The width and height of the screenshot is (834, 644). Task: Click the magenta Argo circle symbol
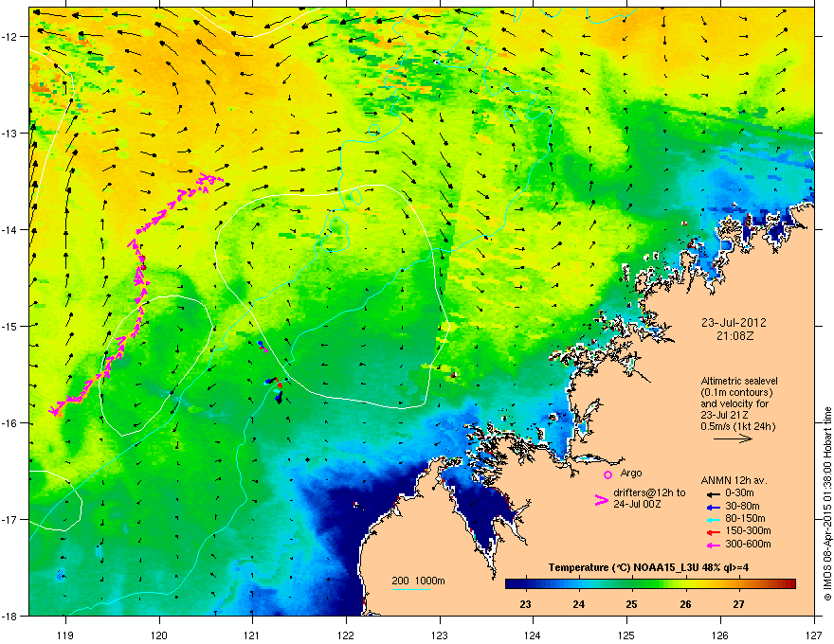(x=607, y=474)
